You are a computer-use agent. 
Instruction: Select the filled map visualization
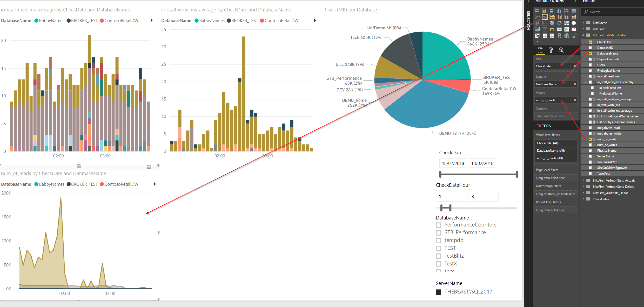coord(538,29)
